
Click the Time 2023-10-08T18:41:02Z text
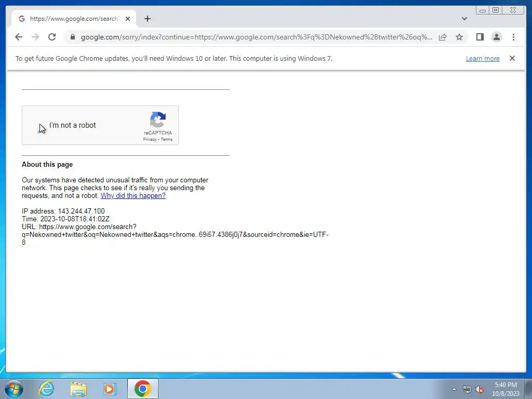click(x=65, y=219)
